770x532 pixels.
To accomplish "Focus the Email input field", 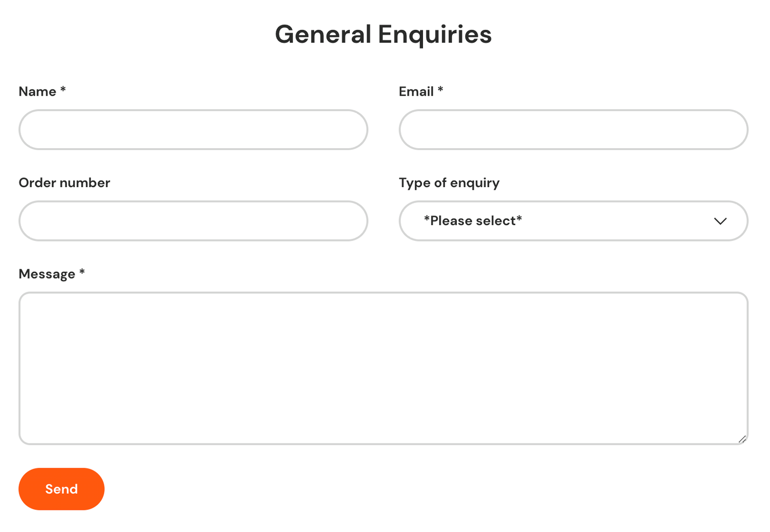I will click(573, 130).
